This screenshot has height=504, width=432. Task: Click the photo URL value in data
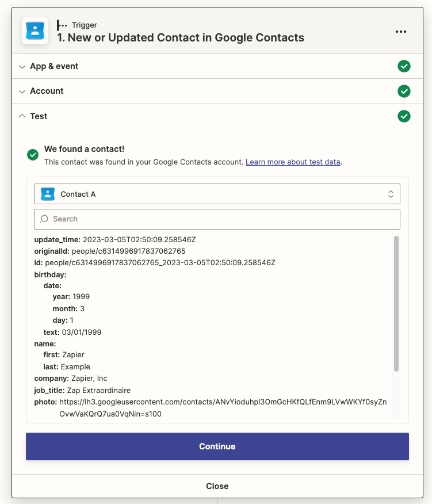tap(223, 402)
